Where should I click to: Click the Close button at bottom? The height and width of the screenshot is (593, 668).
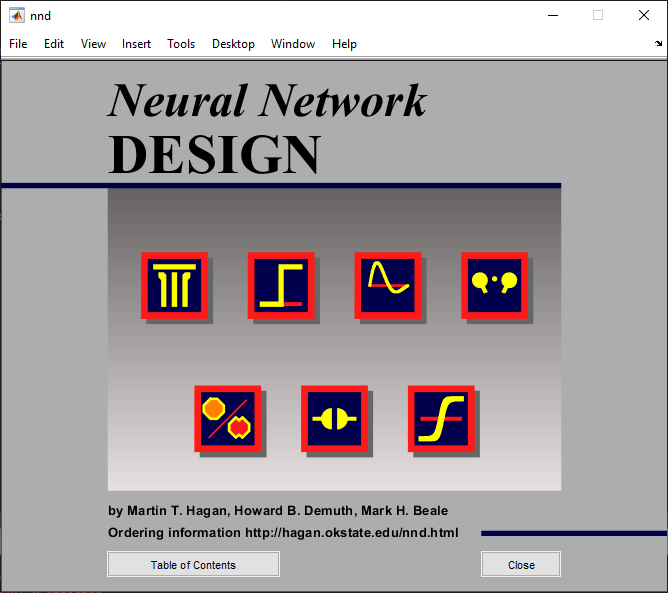pos(521,564)
